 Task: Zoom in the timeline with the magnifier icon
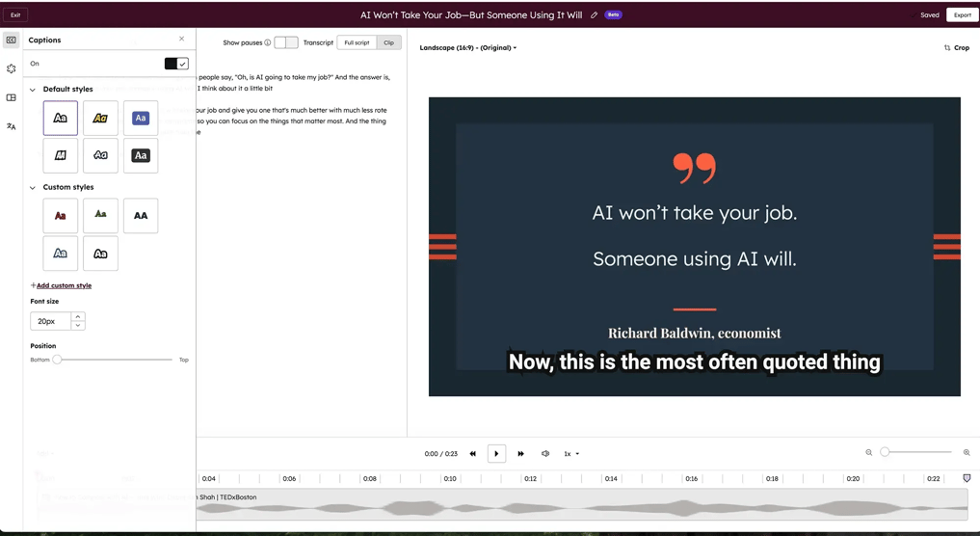pos(967,452)
